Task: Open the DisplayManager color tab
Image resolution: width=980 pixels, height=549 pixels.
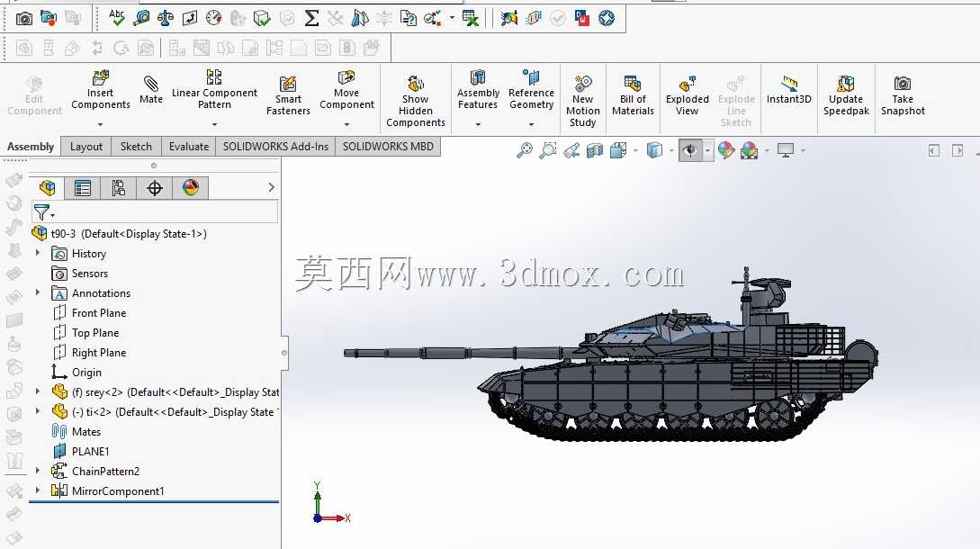Action: pos(191,187)
